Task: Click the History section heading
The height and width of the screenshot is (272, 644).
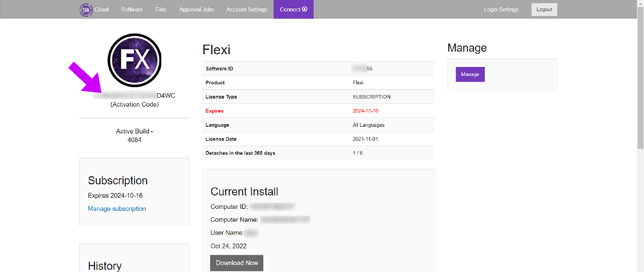Action: pyautogui.click(x=105, y=266)
